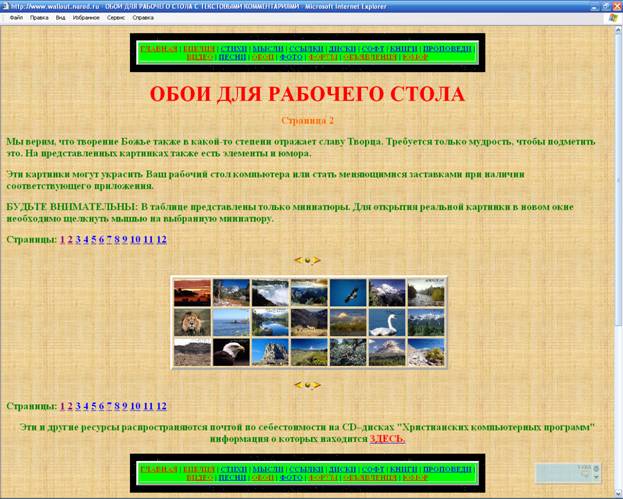The image size is (623, 499).
Task: Open ФОТО in the bottom navigation bar
Action: pos(291,478)
